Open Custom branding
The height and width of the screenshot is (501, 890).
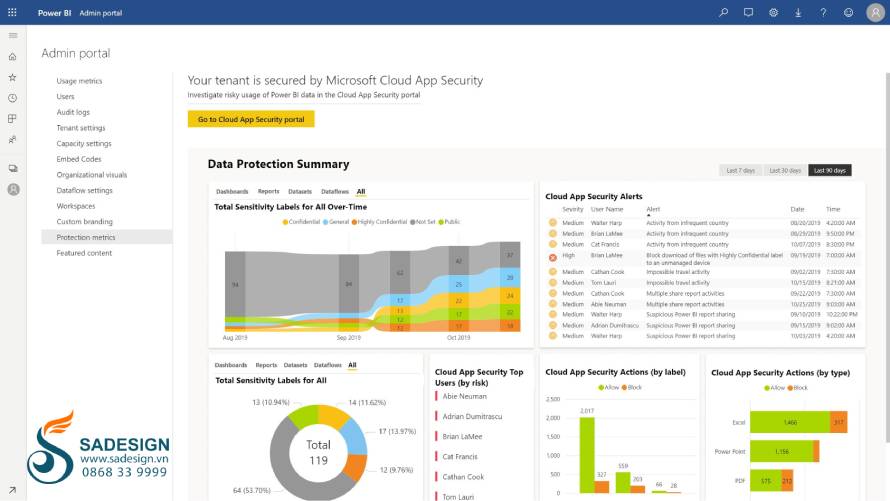85,221
